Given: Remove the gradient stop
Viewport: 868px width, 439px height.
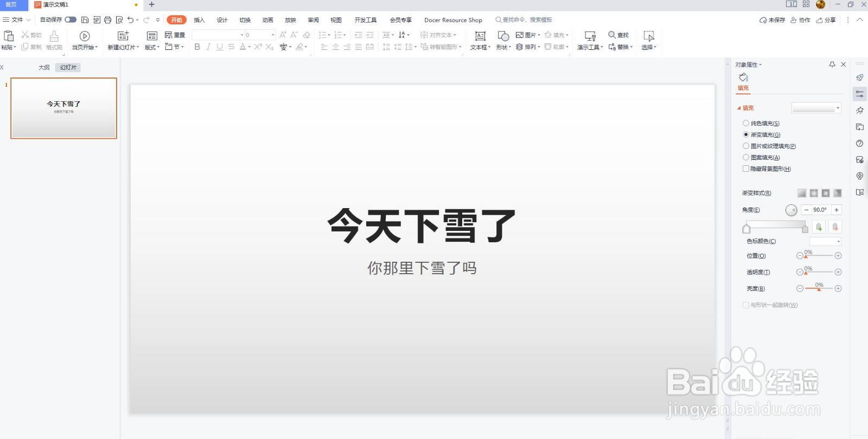Looking at the screenshot, I should click(835, 227).
